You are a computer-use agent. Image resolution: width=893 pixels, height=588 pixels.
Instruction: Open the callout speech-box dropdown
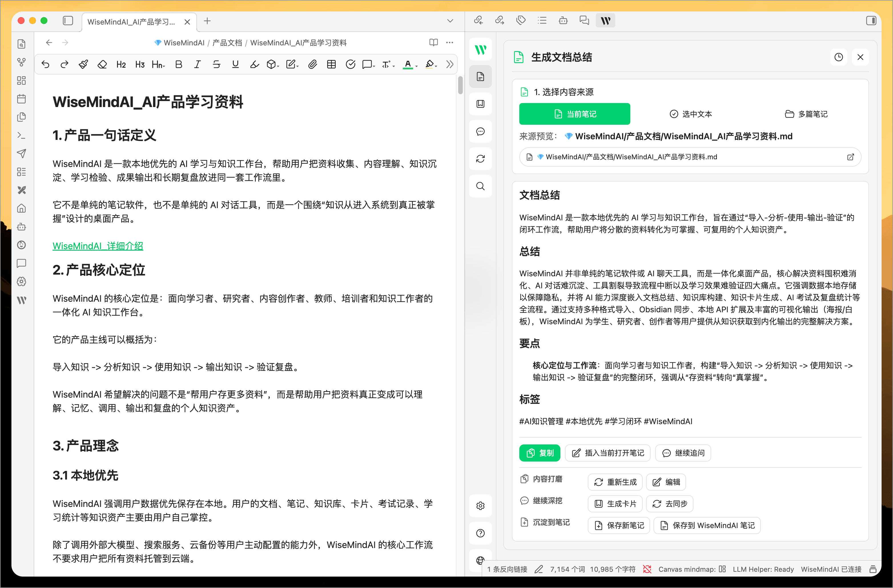(369, 65)
